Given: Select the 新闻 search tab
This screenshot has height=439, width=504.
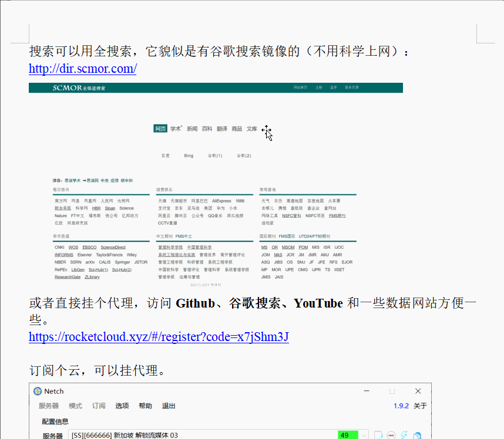Looking at the screenshot, I should (x=192, y=129).
